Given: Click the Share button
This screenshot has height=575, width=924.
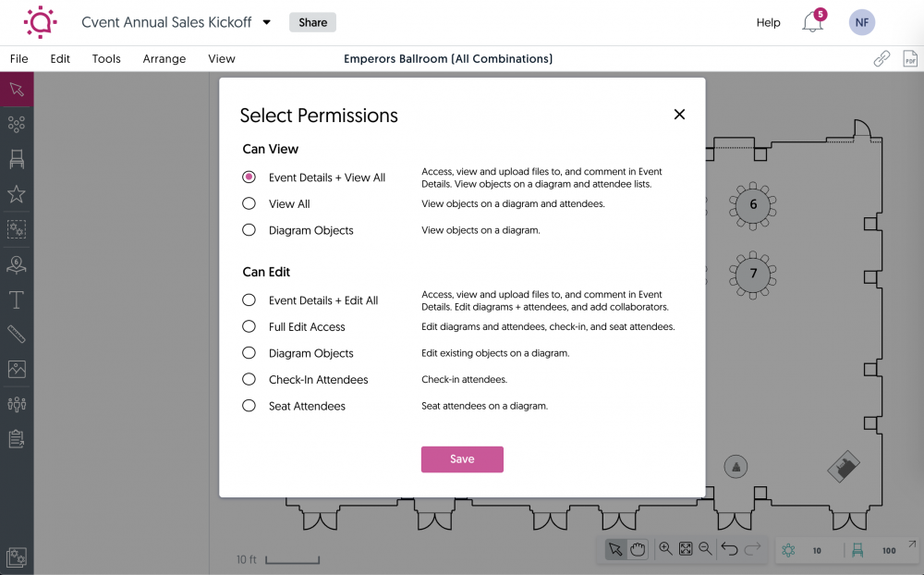Looking at the screenshot, I should pos(312,22).
